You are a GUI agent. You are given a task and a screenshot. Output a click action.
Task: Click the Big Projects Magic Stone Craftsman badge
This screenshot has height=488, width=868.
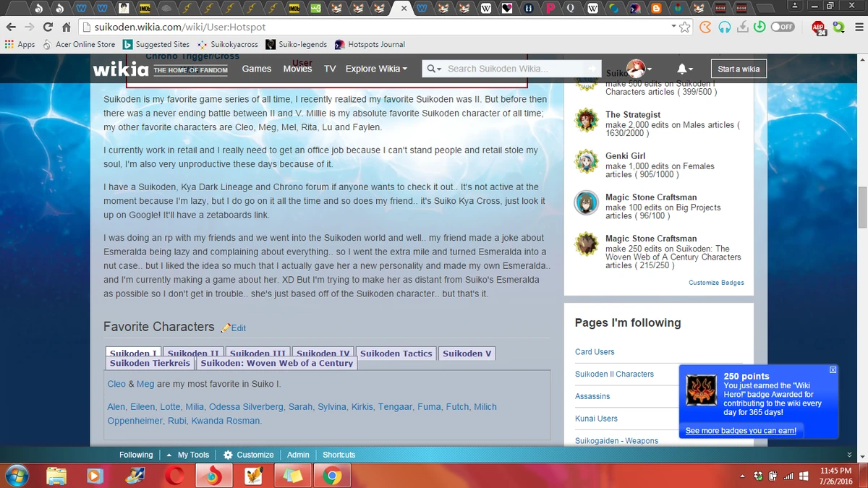click(x=587, y=203)
